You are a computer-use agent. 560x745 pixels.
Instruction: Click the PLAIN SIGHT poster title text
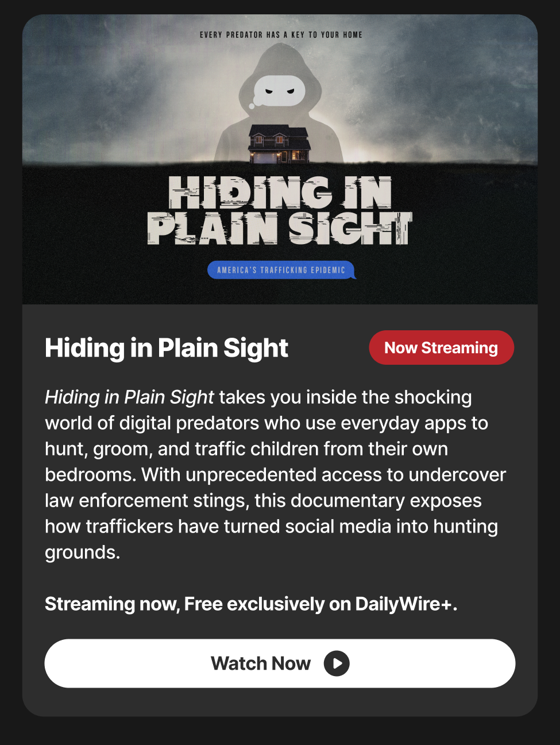coord(280,228)
